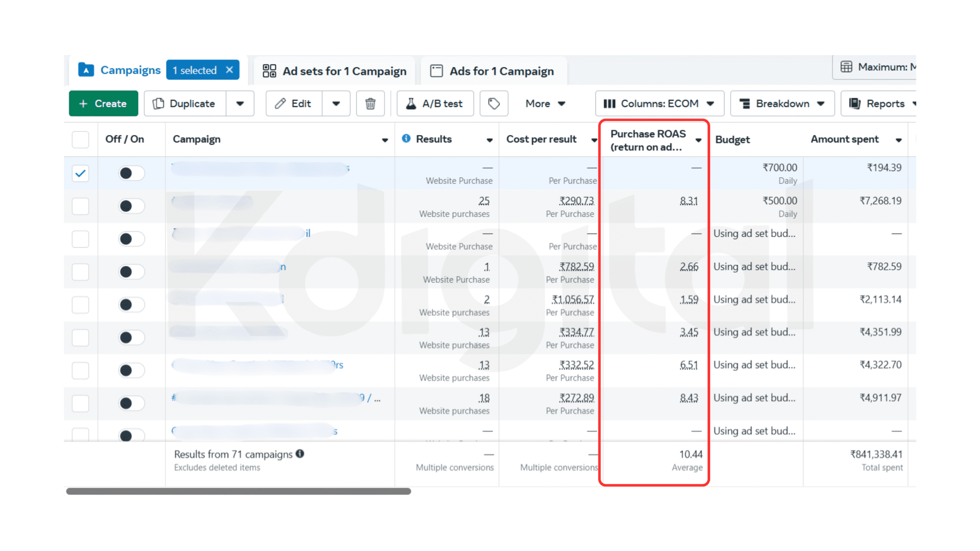The image size is (980, 551).
Task: Click the Campaigns folder icon
Action: (86, 70)
